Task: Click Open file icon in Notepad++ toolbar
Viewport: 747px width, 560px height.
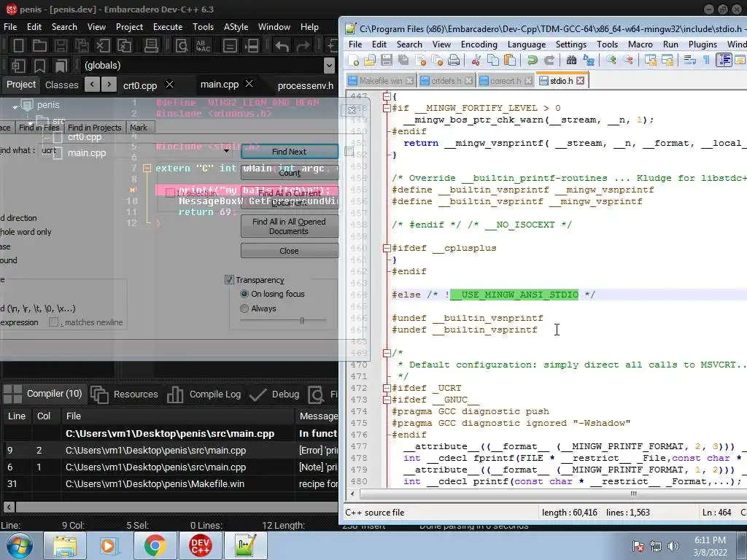Action: (x=370, y=60)
